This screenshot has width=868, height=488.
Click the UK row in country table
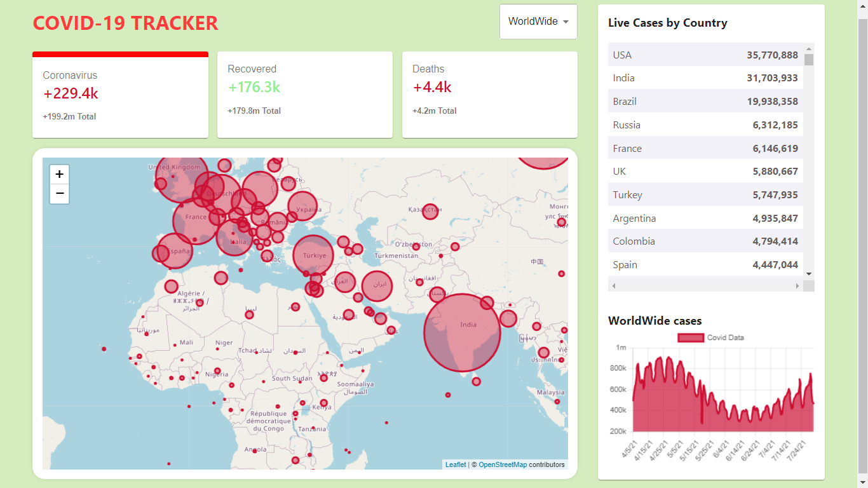pyautogui.click(x=705, y=171)
